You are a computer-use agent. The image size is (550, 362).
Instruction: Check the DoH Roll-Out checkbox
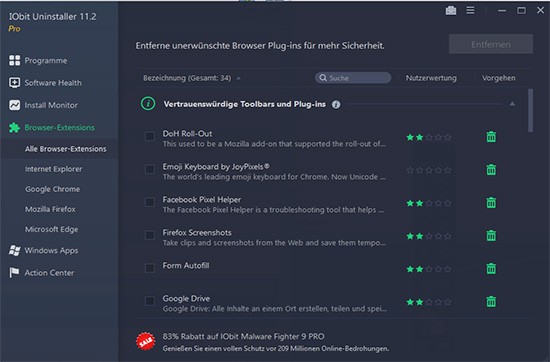150,136
